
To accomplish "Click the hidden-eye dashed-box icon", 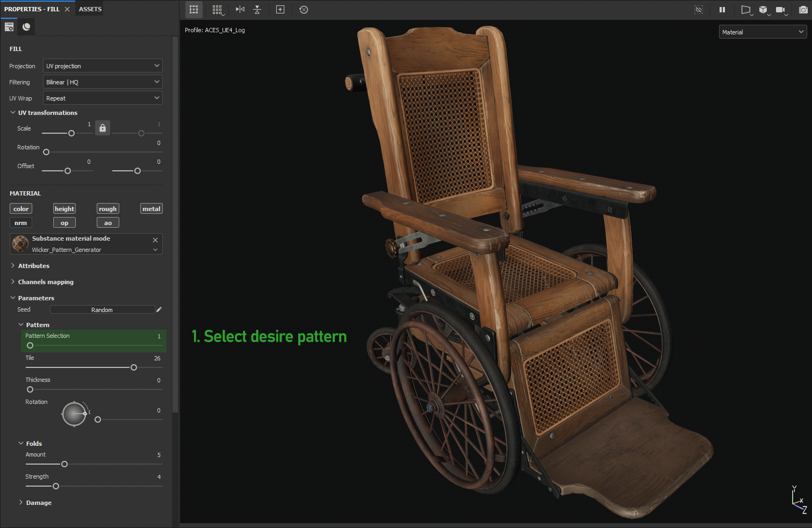I will 699,10.
